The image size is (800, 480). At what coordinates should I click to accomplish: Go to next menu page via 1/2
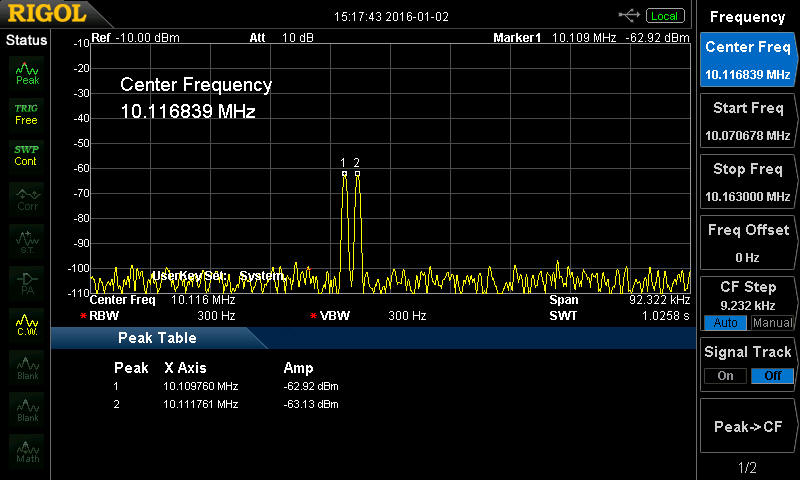click(748, 467)
